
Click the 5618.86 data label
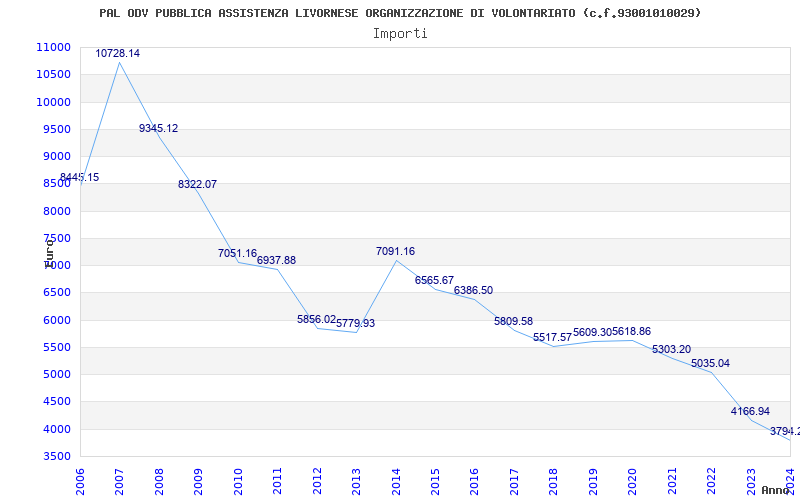632,332
